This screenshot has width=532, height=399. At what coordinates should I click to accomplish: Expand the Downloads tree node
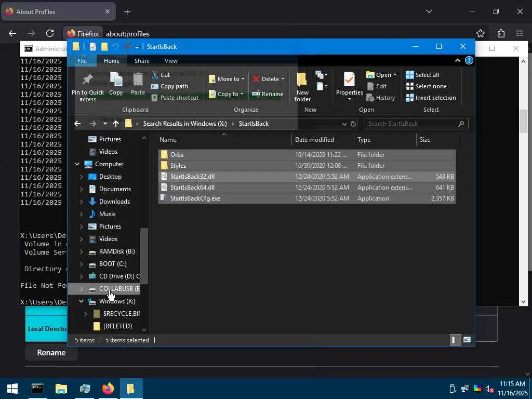click(82, 202)
